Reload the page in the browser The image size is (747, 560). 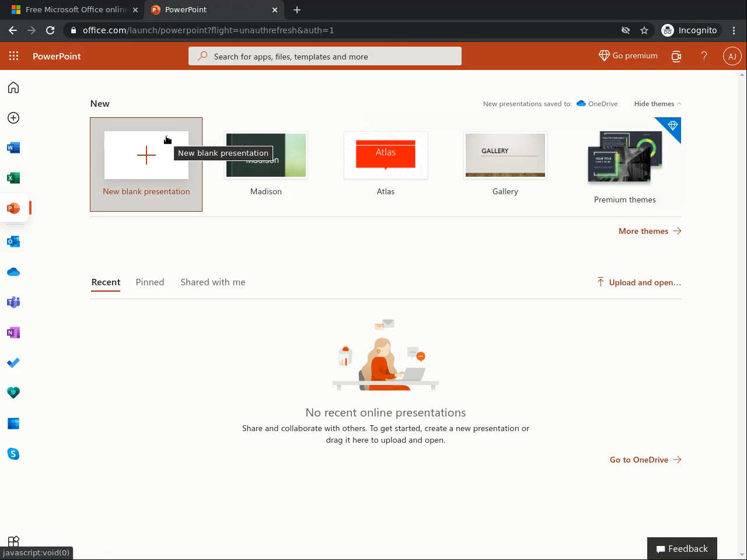[50, 30]
